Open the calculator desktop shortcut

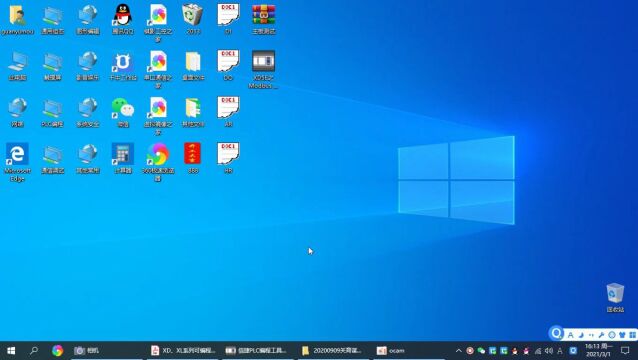tap(123, 158)
